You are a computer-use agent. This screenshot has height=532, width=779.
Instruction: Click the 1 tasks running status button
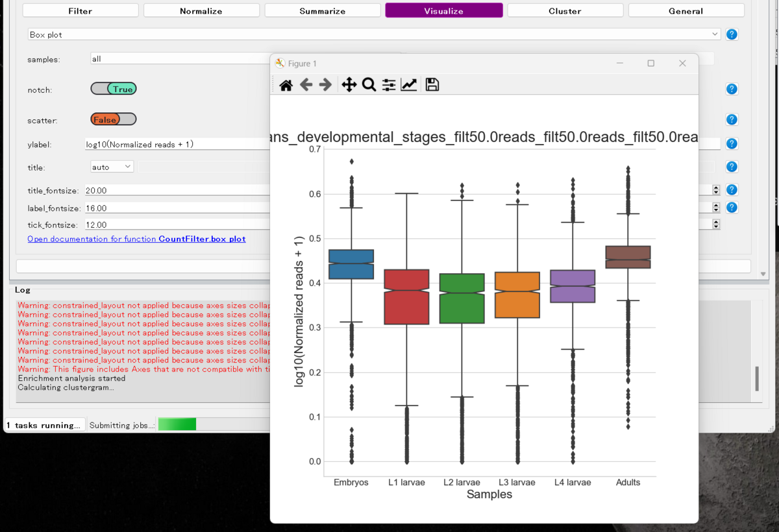click(44, 425)
